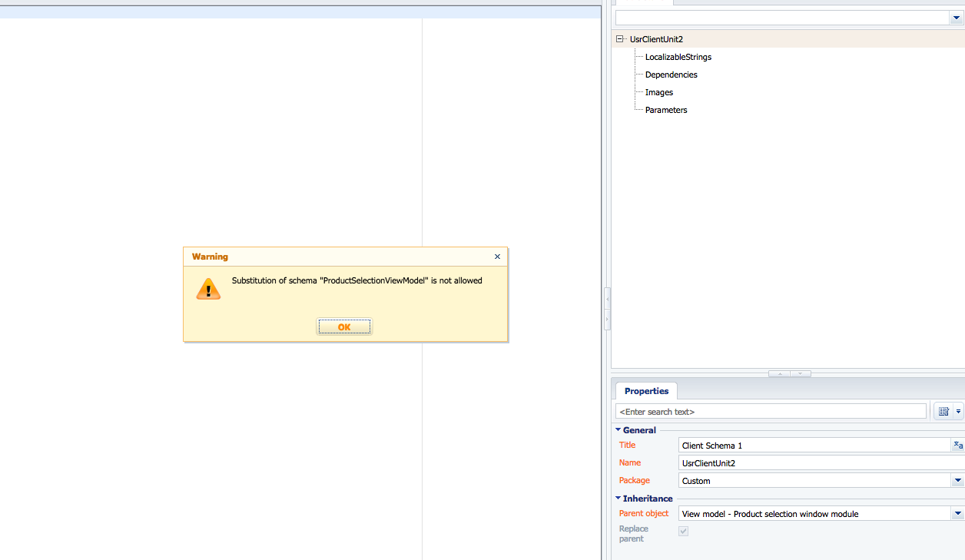Close the Warning dialog with its X
Viewport: 965px width, 560px height.
click(497, 257)
